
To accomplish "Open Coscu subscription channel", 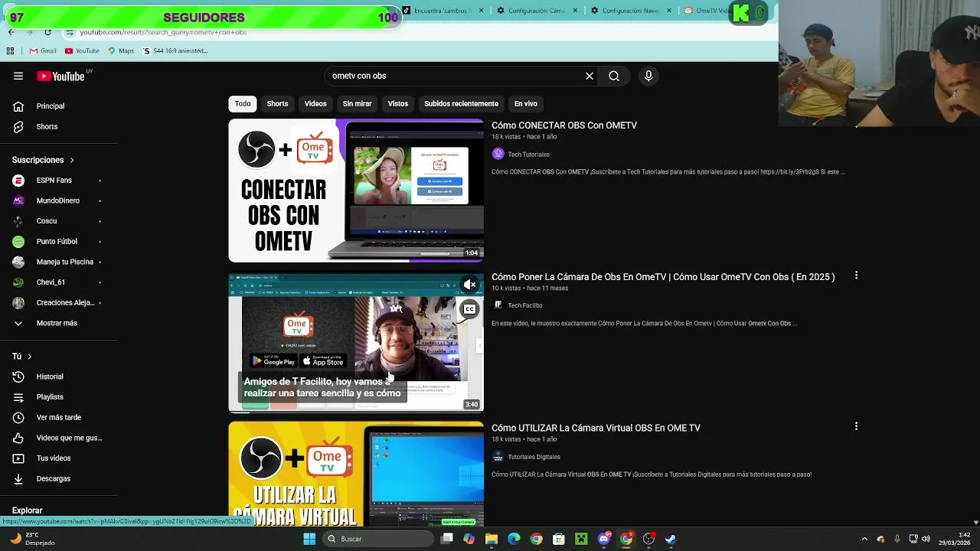I will coord(58,221).
